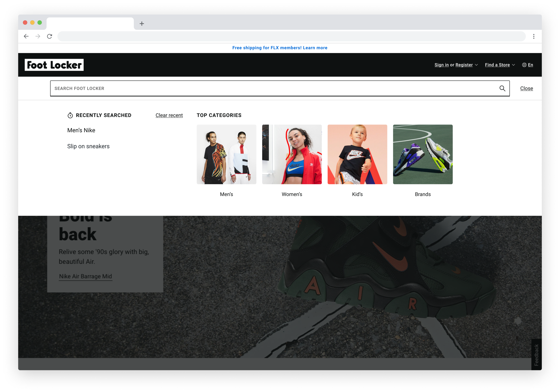Select recent search Men's Nike
The width and height of the screenshot is (560, 392).
tap(81, 130)
